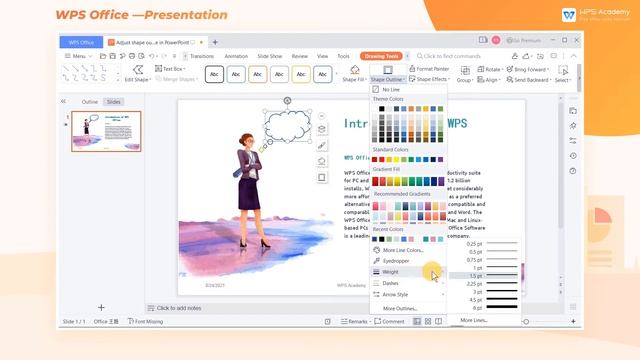The width and height of the screenshot is (640, 360).
Task: Pick the black theme color swatch
Action: pyautogui.click(x=382, y=109)
